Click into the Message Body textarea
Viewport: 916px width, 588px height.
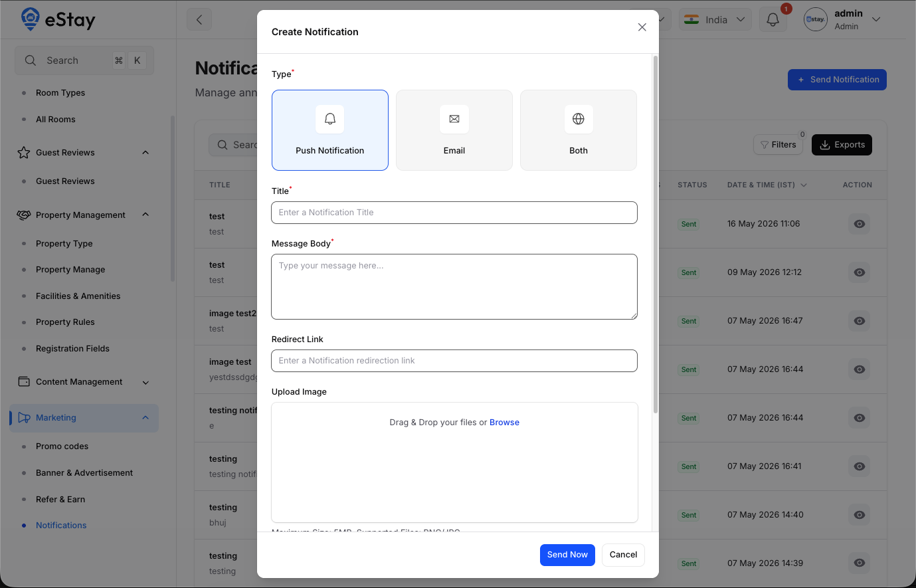[x=454, y=286]
